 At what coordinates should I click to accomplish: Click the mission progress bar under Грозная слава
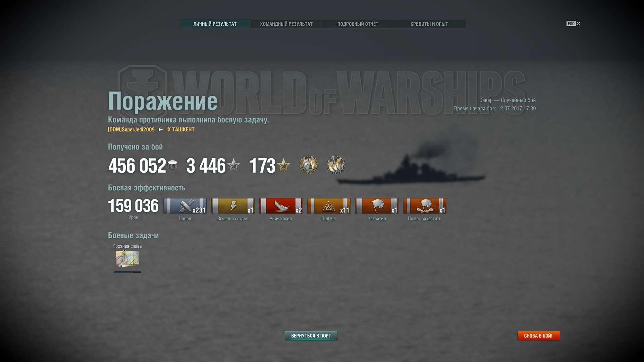coord(127,272)
